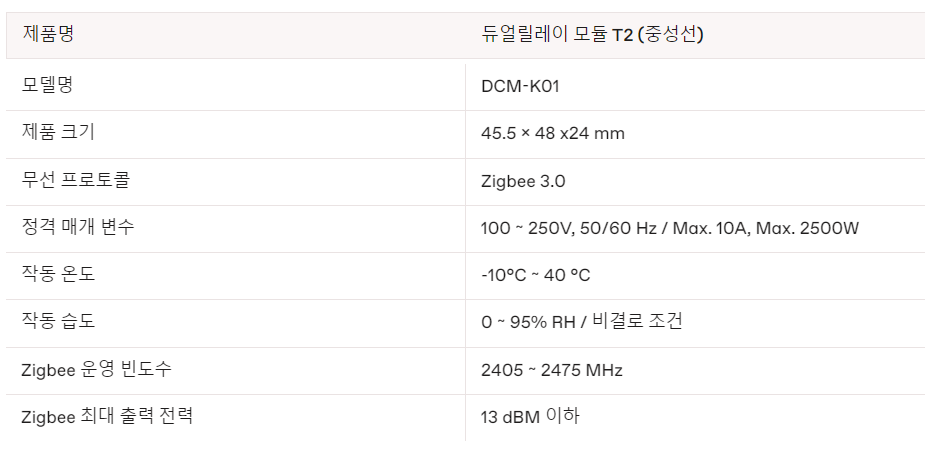Select the dimensions text 45.5 × 48 x24 mm
The image size is (925, 451).
(x=553, y=134)
